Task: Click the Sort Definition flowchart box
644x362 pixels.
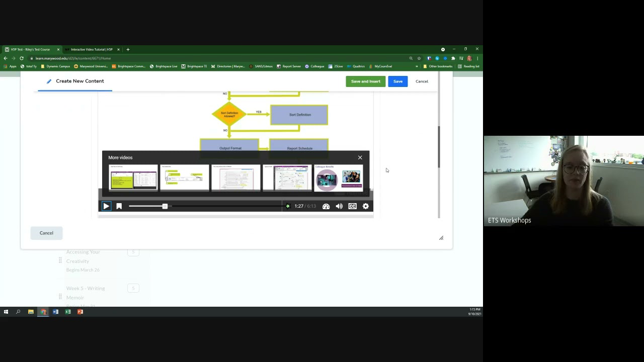Action: click(x=299, y=115)
